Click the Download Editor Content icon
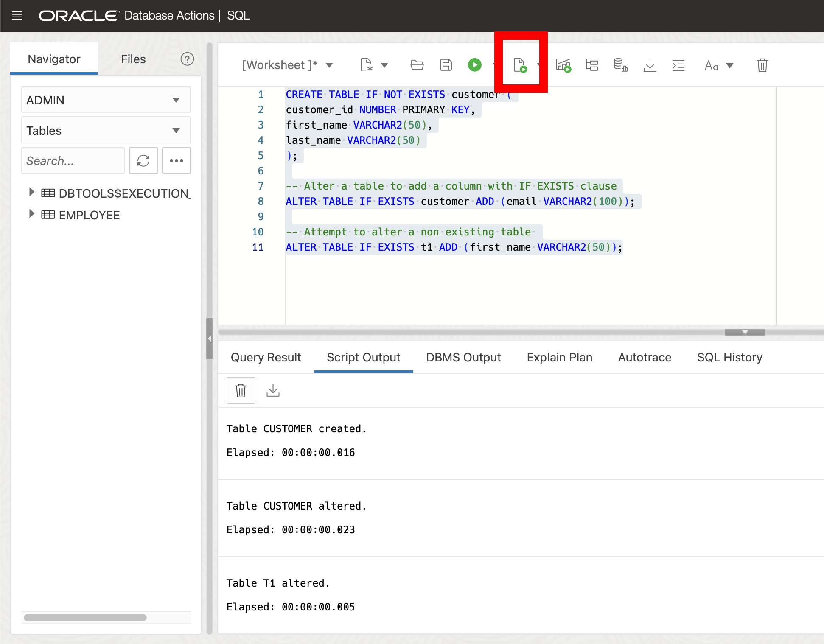The height and width of the screenshot is (644, 824). click(650, 65)
